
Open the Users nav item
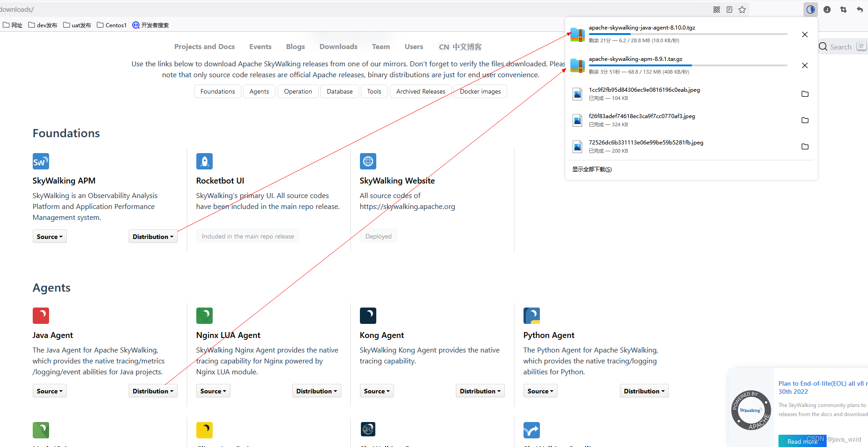click(x=414, y=47)
